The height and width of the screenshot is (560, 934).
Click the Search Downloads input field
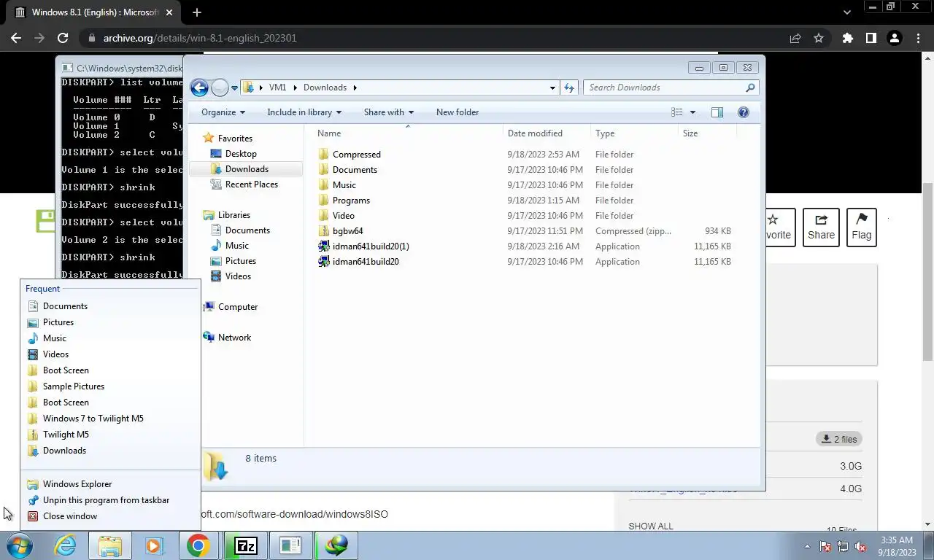(x=664, y=87)
